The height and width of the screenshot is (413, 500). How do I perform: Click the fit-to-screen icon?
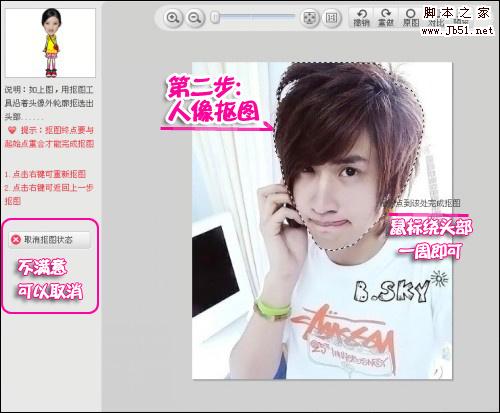pos(309,18)
